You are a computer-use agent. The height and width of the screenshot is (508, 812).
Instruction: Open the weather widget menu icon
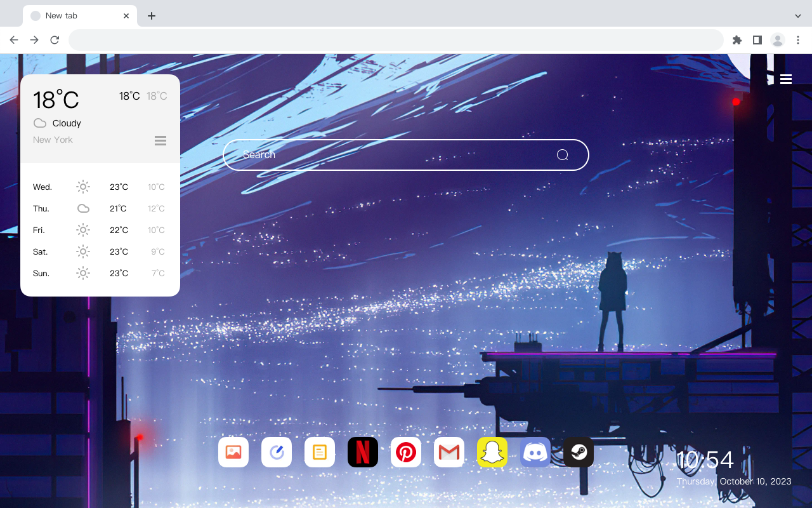pos(160,140)
